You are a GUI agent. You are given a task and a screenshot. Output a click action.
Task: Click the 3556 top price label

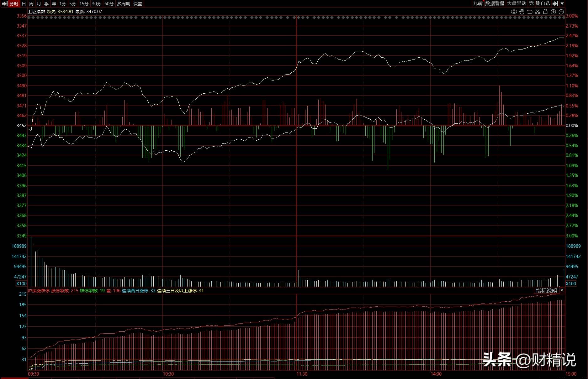[22, 16]
